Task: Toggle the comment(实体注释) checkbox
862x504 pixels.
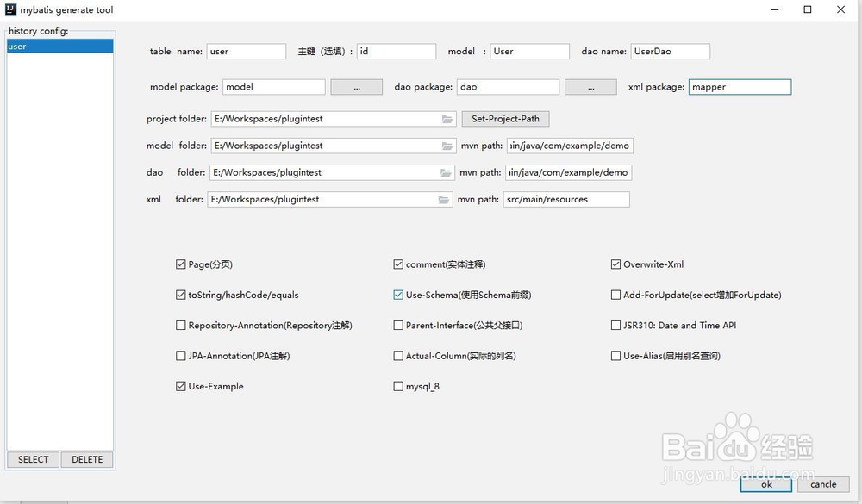Action: pyautogui.click(x=398, y=264)
